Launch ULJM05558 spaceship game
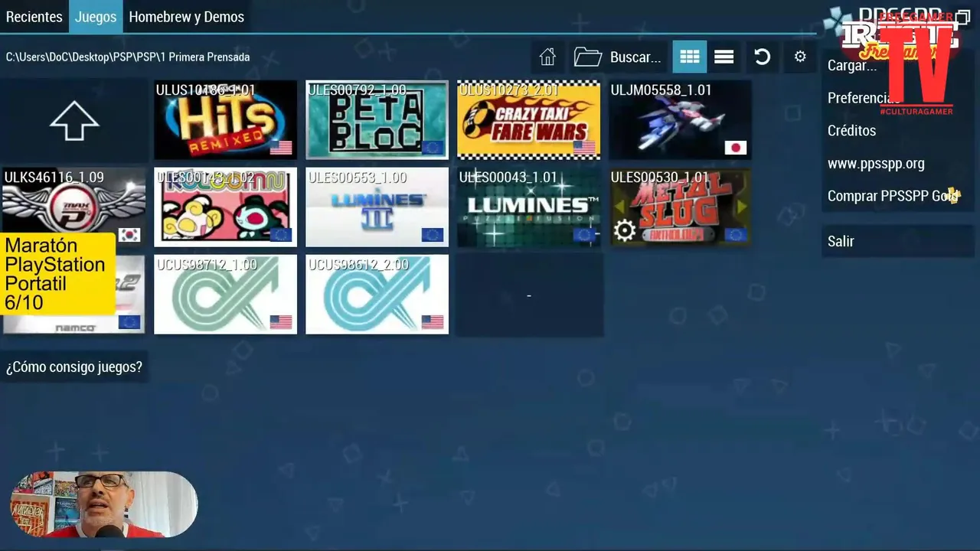 680,120
